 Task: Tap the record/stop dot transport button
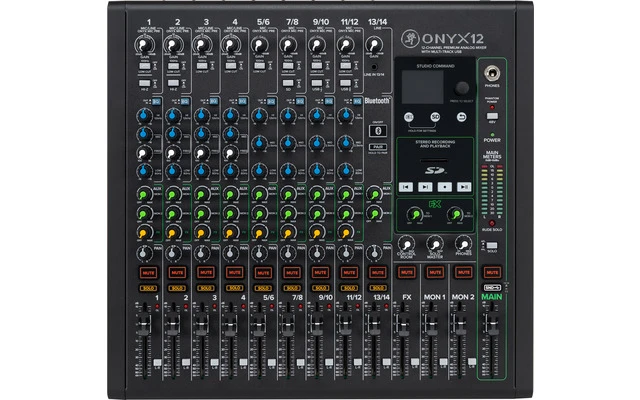(x=444, y=187)
